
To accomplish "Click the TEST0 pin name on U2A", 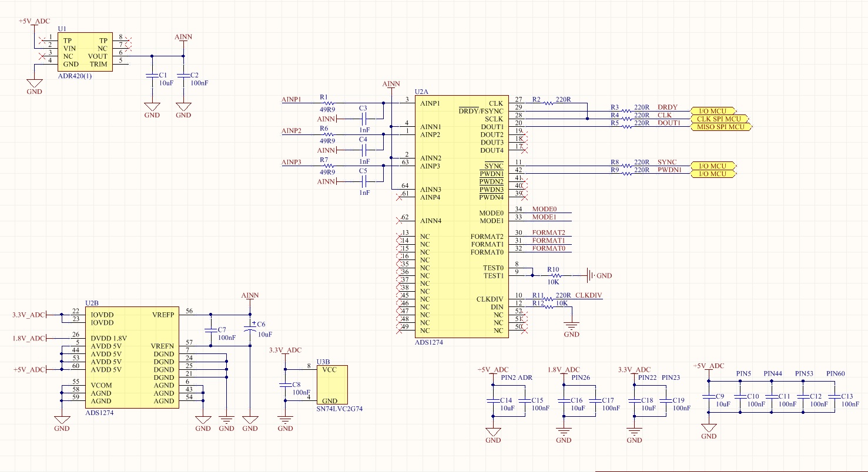I will pos(494,268).
